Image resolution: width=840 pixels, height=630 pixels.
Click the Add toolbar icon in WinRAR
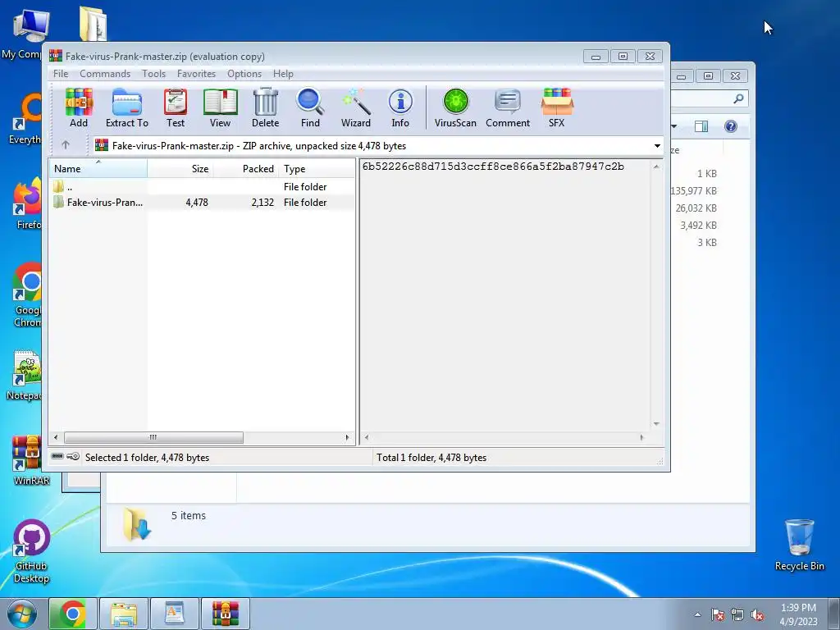click(79, 107)
